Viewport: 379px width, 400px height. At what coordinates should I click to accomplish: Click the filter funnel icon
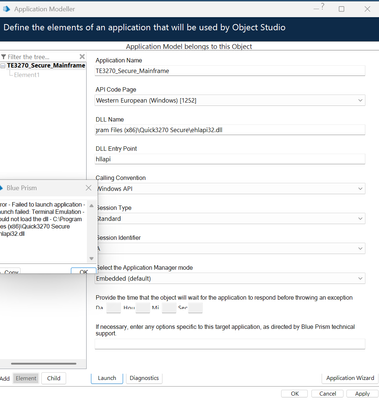pyautogui.click(x=4, y=57)
